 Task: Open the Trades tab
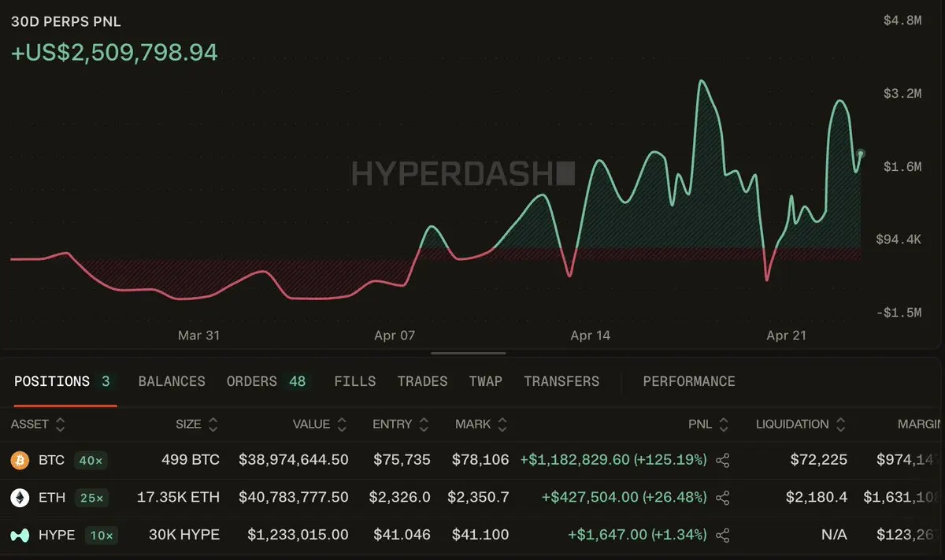tap(422, 381)
